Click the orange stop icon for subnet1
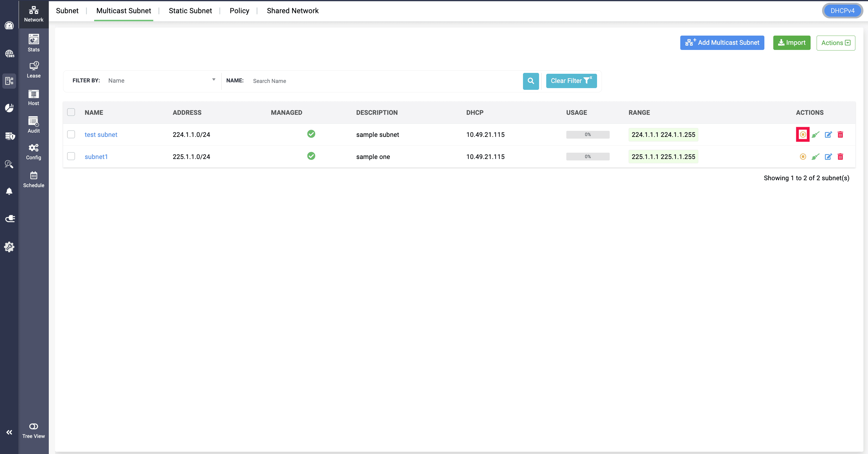This screenshot has height=454, width=868. [803, 157]
